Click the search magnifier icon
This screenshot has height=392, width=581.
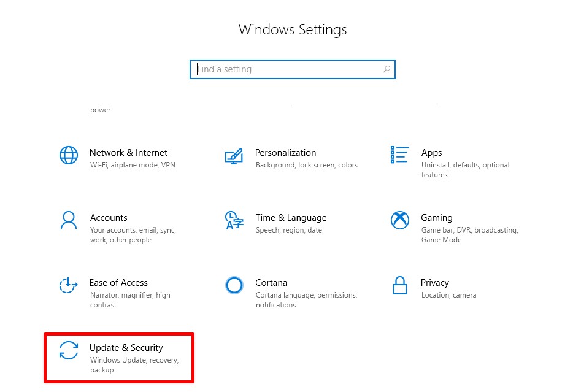[387, 69]
